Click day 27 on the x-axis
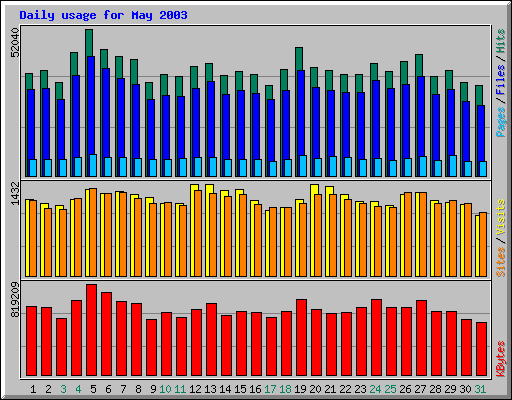This screenshot has height=400, width=512. [x=420, y=389]
